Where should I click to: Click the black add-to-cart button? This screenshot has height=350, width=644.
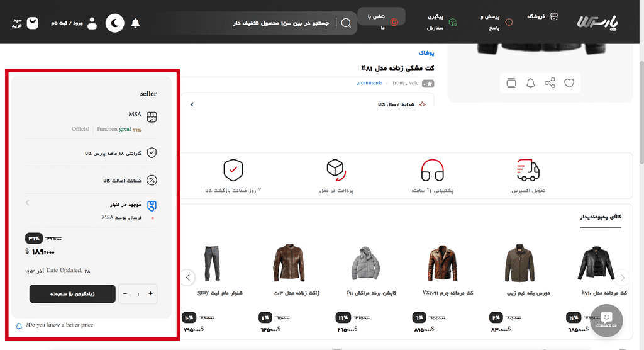pos(72,294)
